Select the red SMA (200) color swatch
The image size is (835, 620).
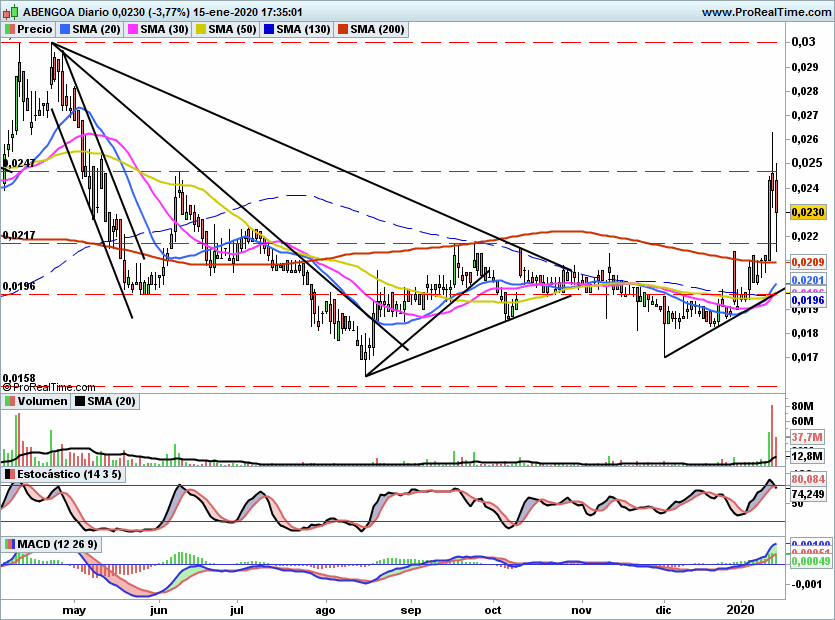tap(343, 29)
